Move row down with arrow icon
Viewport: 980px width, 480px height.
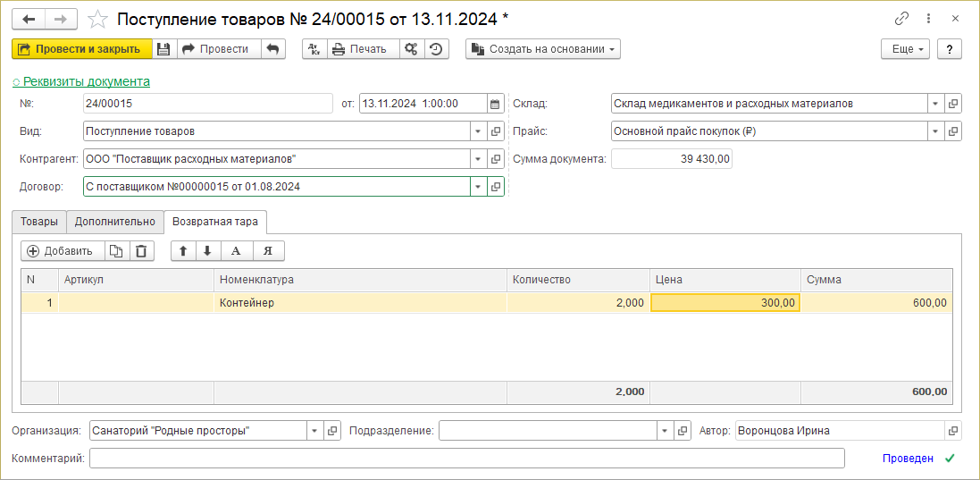207,251
